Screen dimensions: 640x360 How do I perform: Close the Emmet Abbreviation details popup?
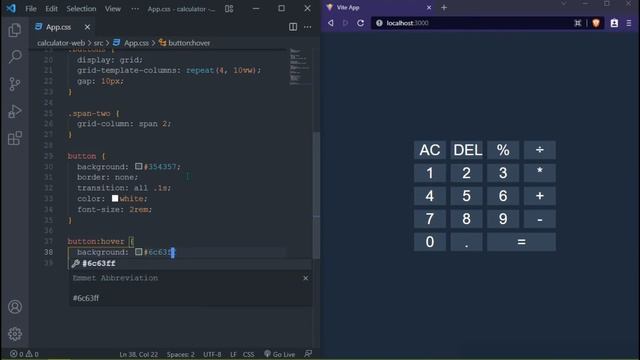[305, 278]
